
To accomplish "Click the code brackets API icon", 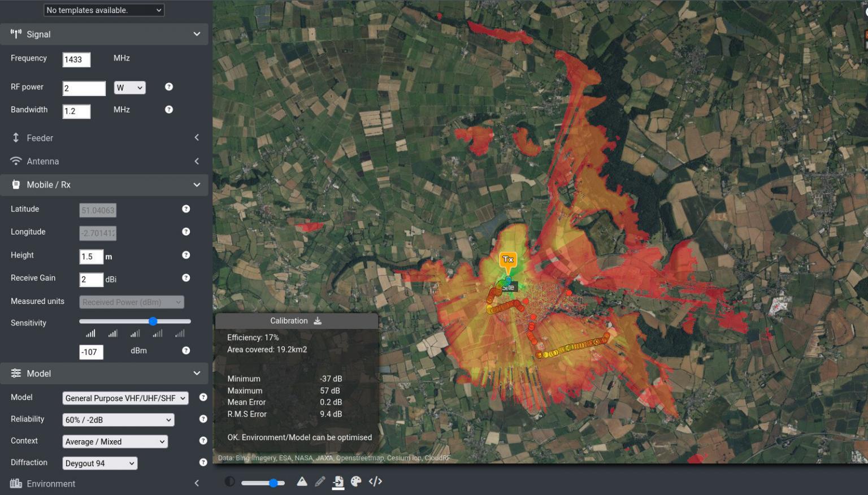I will pyautogui.click(x=375, y=481).
